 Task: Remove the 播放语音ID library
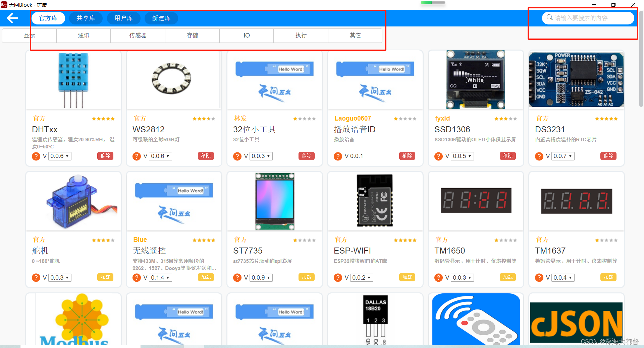click(407, 156)
